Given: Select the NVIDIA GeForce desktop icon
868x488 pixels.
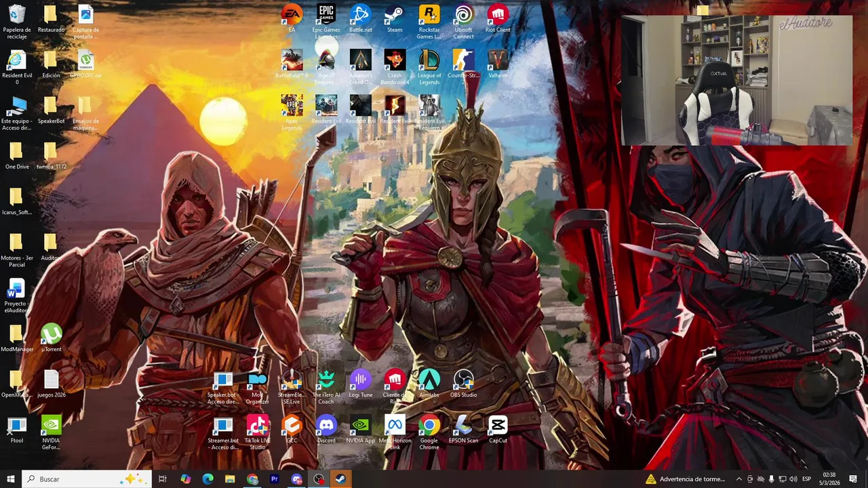Looking at the screenshot, I should (x=51, y=432).
